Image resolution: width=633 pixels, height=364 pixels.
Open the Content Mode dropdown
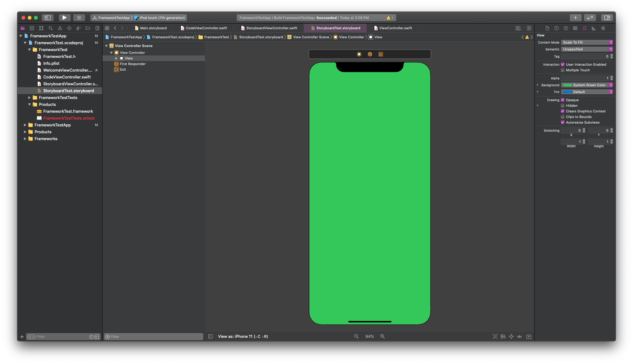[x=587, y=42]
